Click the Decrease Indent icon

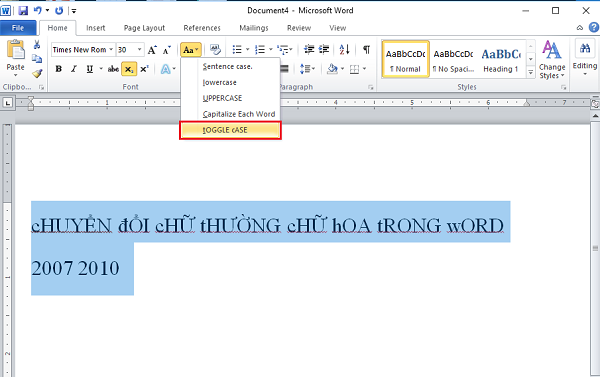click(x=309, y=49)
